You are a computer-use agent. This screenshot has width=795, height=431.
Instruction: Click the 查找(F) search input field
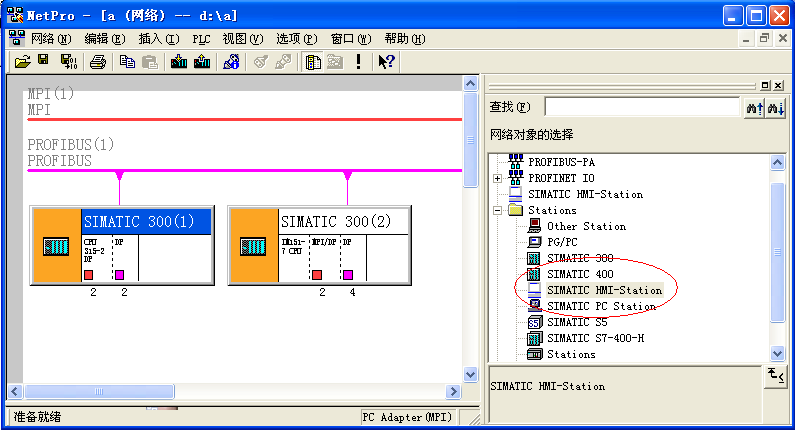[x=642, y=107]
